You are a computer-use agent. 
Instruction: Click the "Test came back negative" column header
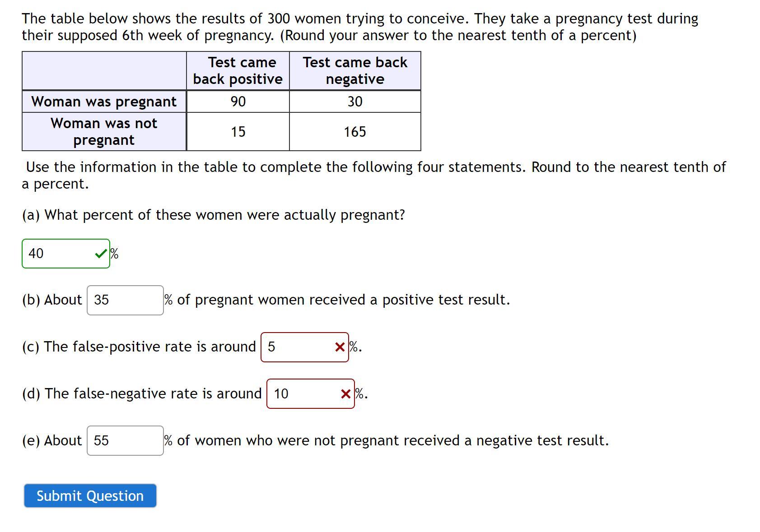coord(355,71)
